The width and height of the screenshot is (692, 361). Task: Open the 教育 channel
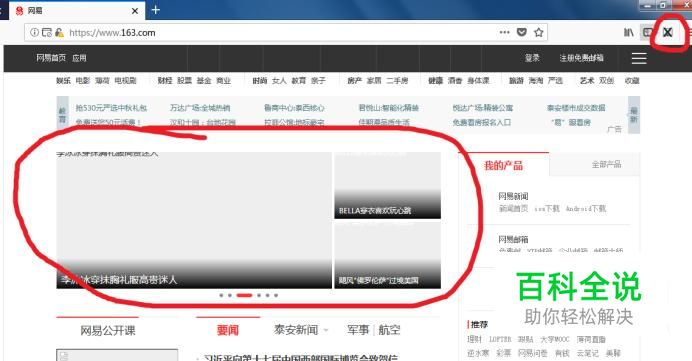coord(299,81)
